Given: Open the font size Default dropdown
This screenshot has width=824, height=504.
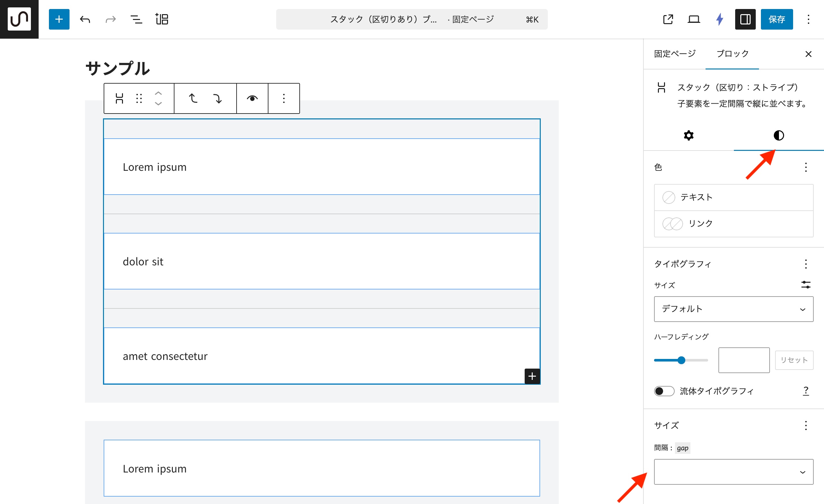Looking at the screenshot, I should (x=733, y=309).
